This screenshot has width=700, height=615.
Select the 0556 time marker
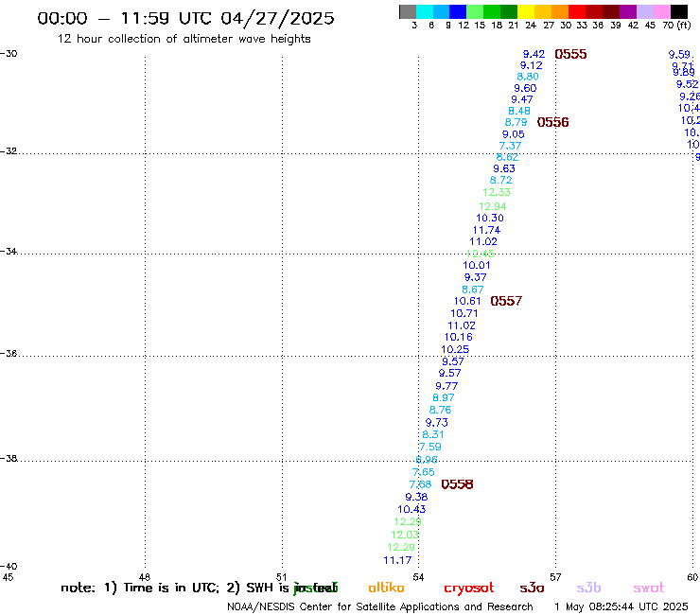(x=552, y=122)
